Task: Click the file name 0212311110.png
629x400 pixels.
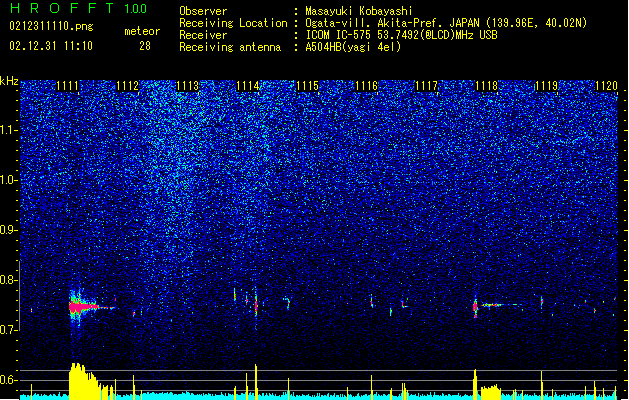Action: pos(51,27)
